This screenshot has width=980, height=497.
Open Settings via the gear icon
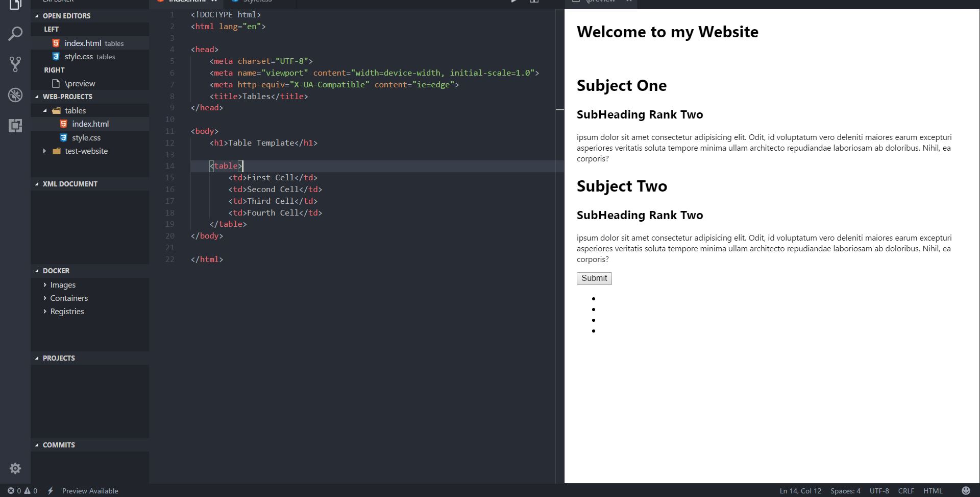pos(15,468)
